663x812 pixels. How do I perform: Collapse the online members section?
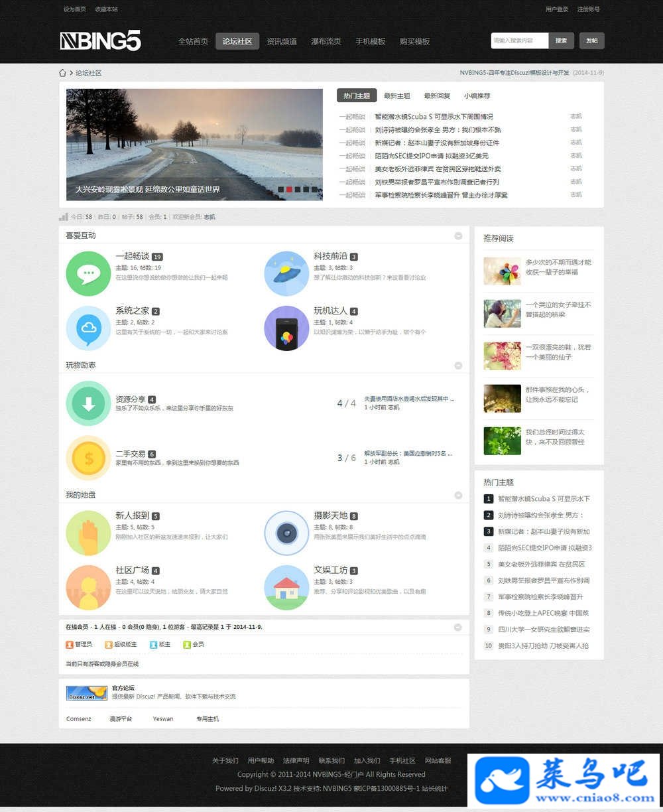pos(458,627)
